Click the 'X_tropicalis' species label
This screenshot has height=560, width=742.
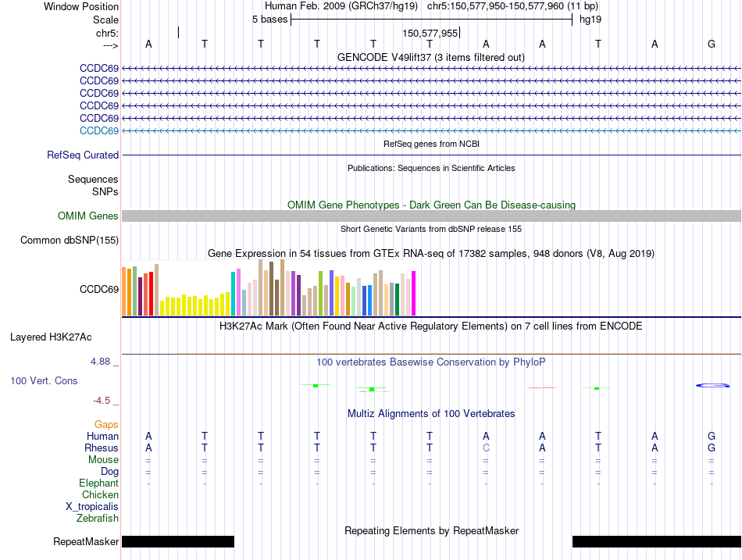tap(92, 507)
